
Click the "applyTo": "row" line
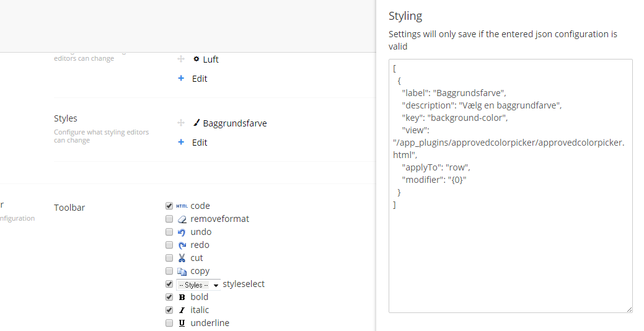coord(436,167)
